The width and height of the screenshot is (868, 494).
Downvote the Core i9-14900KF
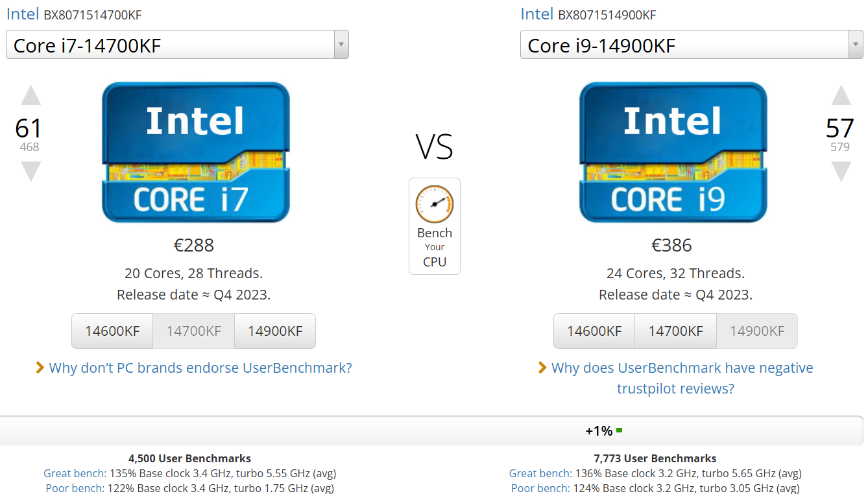(841, 171)
